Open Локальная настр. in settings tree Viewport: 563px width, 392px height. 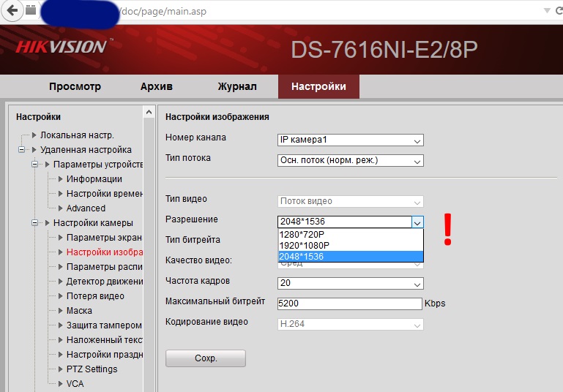click(77, 135)
